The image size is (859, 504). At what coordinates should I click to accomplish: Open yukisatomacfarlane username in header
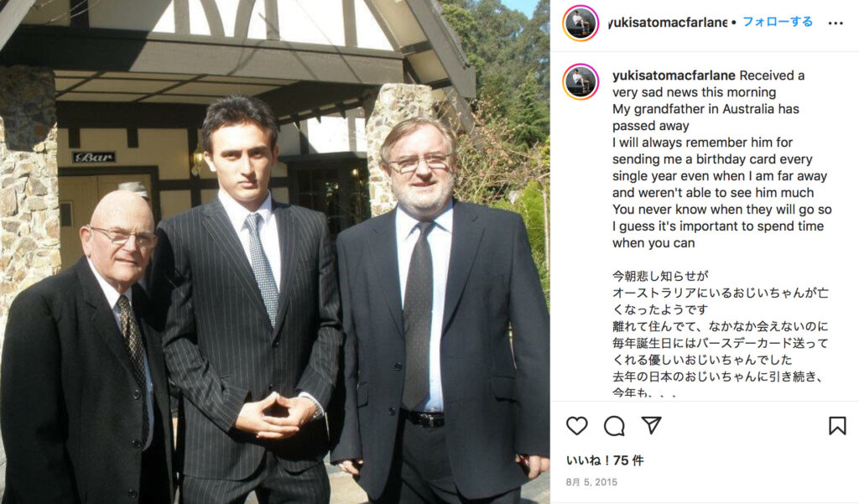pyautogui.click(x=667, y=23)
